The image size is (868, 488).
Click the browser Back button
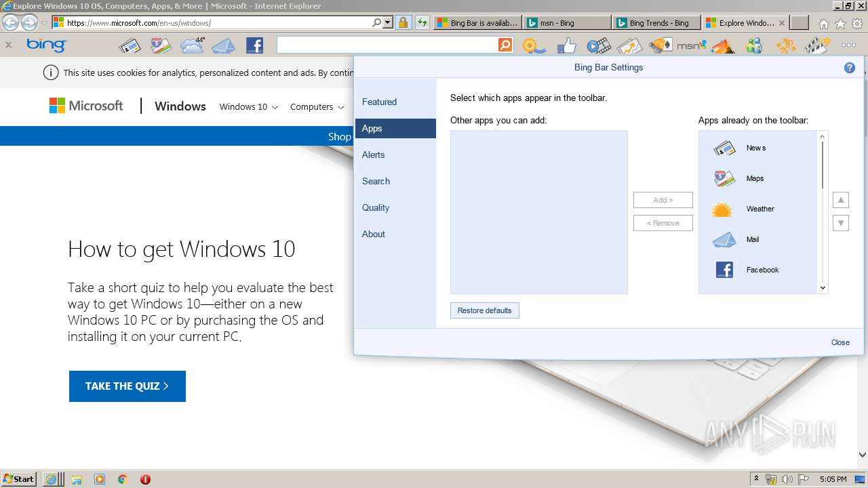(x=11, y=22)
